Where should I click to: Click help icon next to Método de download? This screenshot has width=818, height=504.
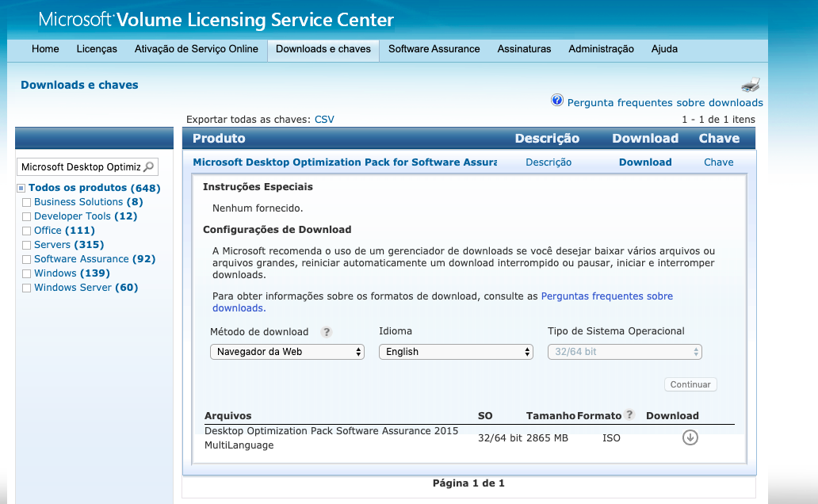point(326,332)
